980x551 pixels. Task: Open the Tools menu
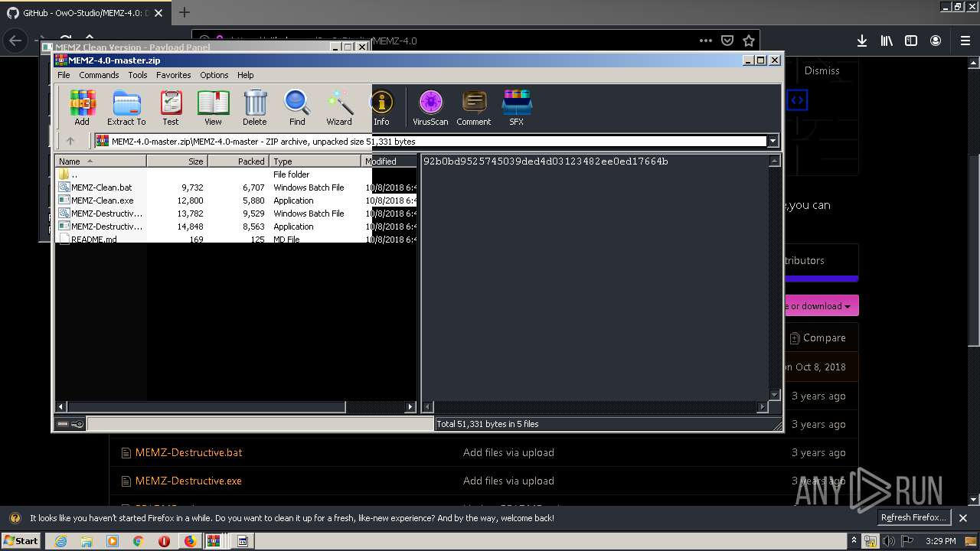click(138, 75)
